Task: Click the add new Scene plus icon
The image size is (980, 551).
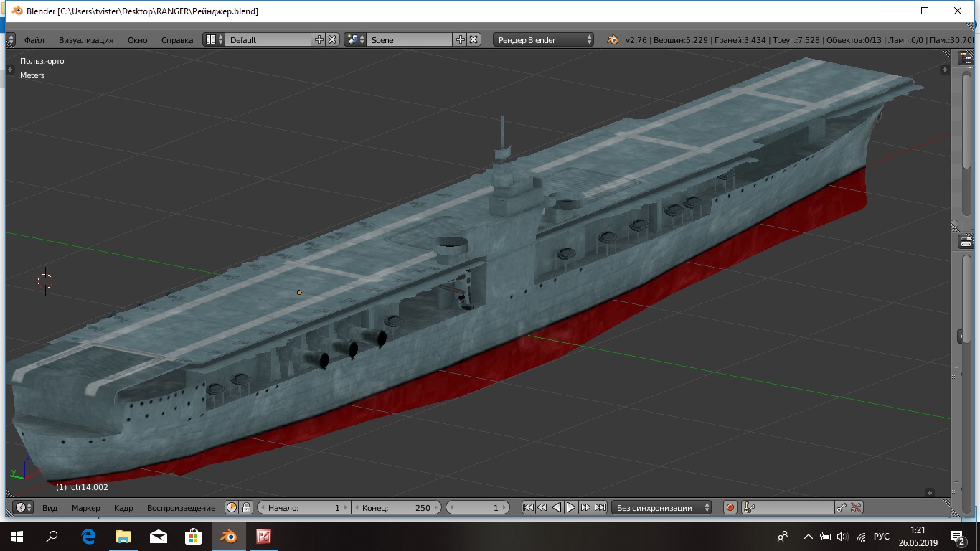Action: (461, 40)
